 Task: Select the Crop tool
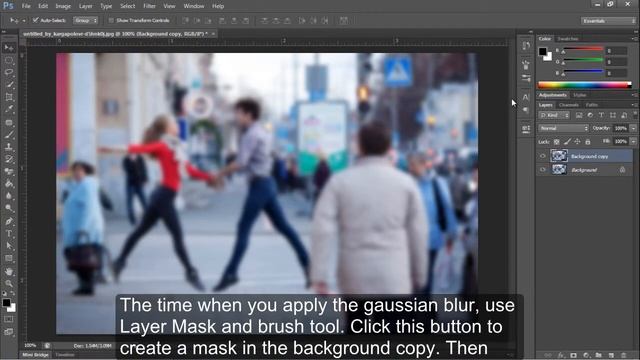click(x=9, y=97)
